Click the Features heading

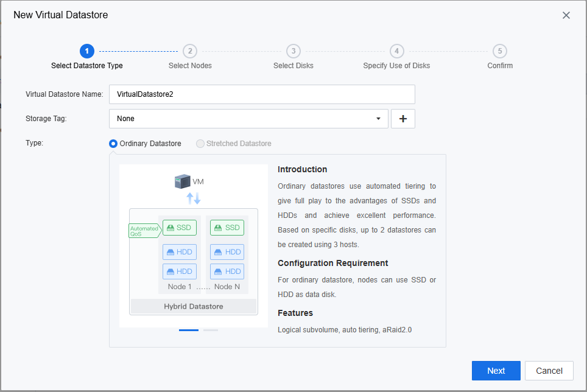(x=295, y=313)
